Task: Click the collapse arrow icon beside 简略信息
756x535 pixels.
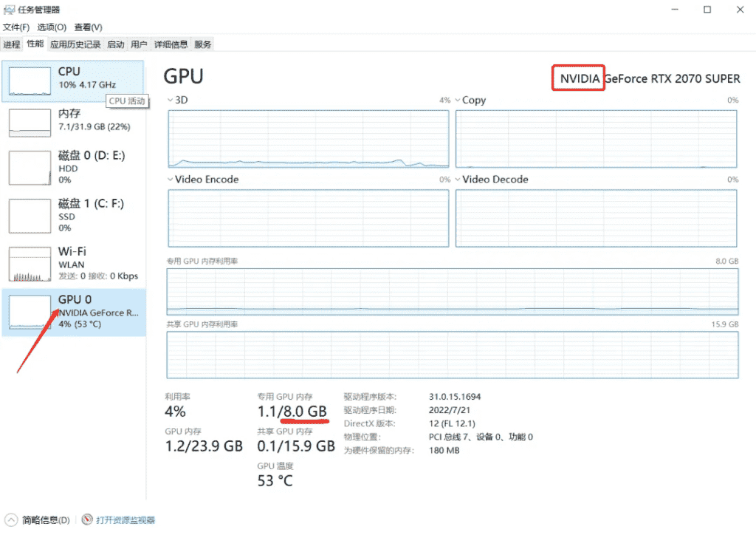Action: click(10, 520)
